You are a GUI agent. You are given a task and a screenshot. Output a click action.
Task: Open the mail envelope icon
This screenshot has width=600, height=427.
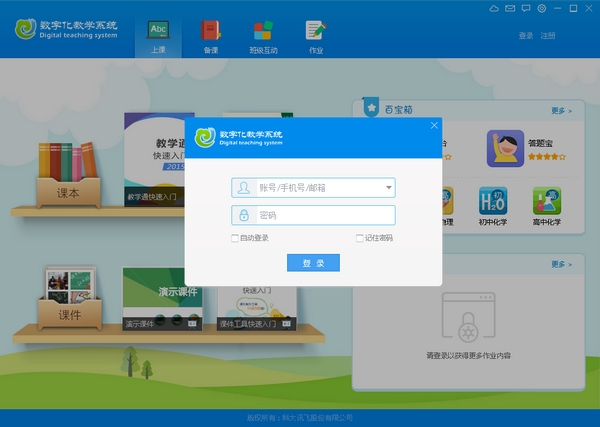coord(510,8)
